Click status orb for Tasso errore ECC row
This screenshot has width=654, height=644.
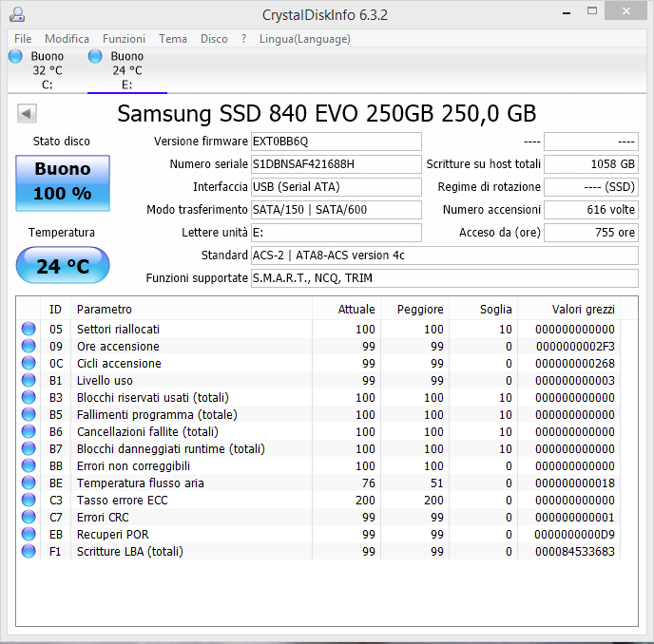pyautogui.click(x=29, y=500)
